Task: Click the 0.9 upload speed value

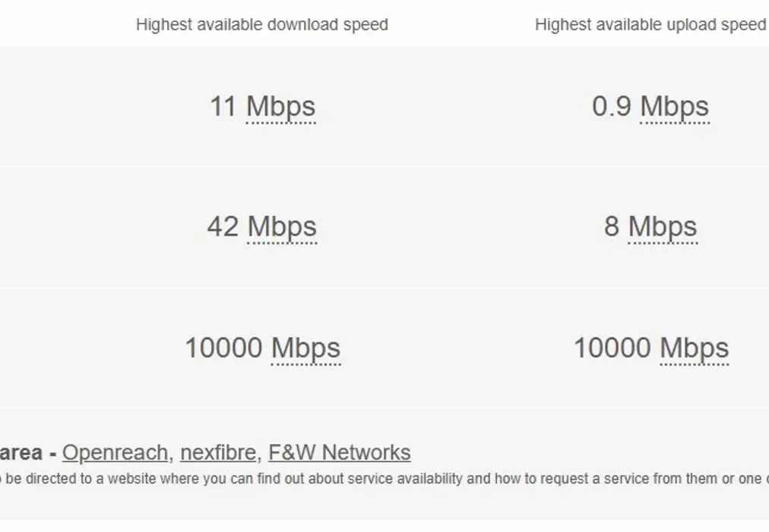Action: pos(612,107)
